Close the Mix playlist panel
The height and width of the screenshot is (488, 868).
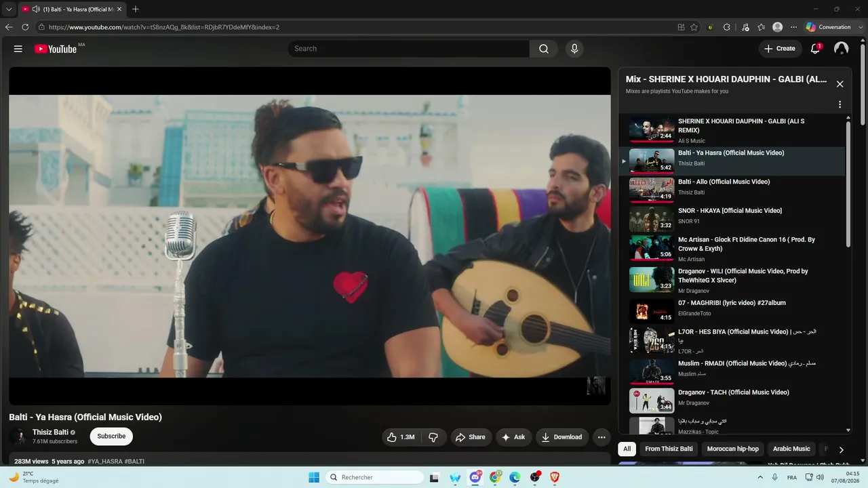point(840,84)
